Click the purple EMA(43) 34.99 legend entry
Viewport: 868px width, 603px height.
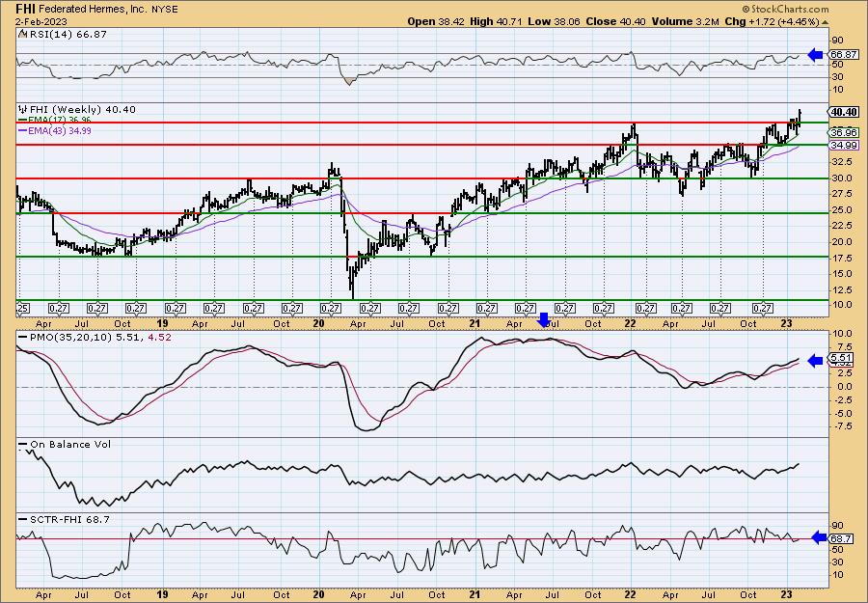(55, 130)
